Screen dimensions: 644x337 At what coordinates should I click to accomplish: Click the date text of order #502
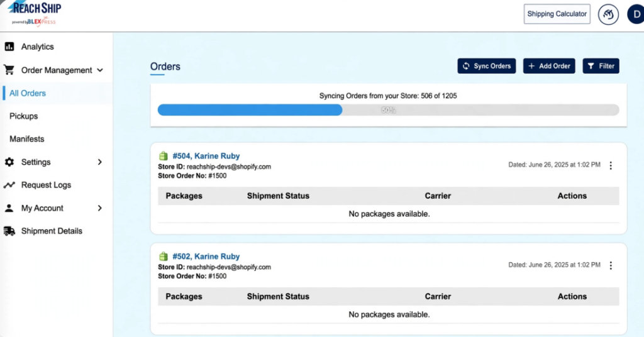pyautogui.click(x=555, y=265)
